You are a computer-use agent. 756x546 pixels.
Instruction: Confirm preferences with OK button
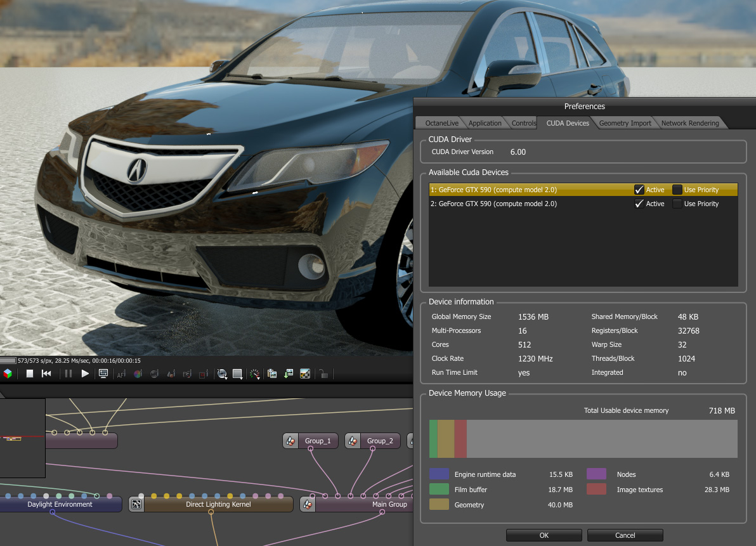click(x=544, y=535)
